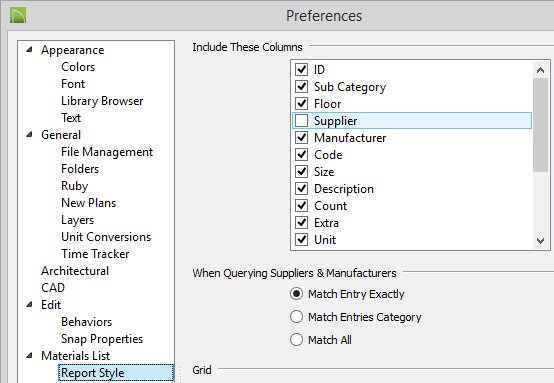
Task: Collapse the Edit tree node arrow
Action: click(30, 304)
